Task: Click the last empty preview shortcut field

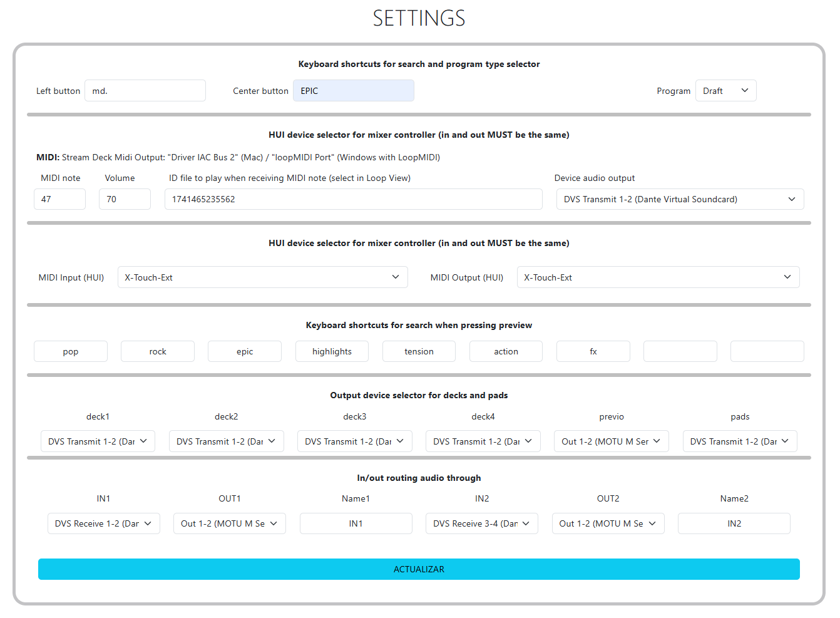Action: pos(767,351)
